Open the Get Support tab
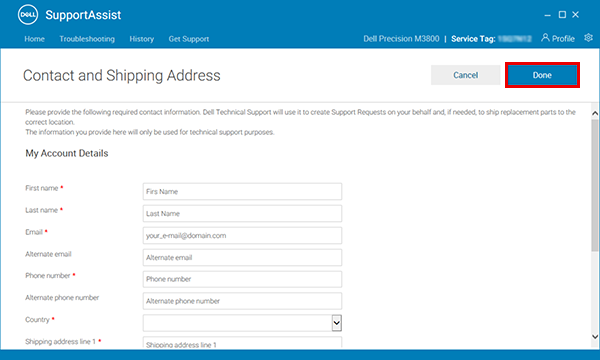Screen dimensions: 600x360 coord(189,39)
